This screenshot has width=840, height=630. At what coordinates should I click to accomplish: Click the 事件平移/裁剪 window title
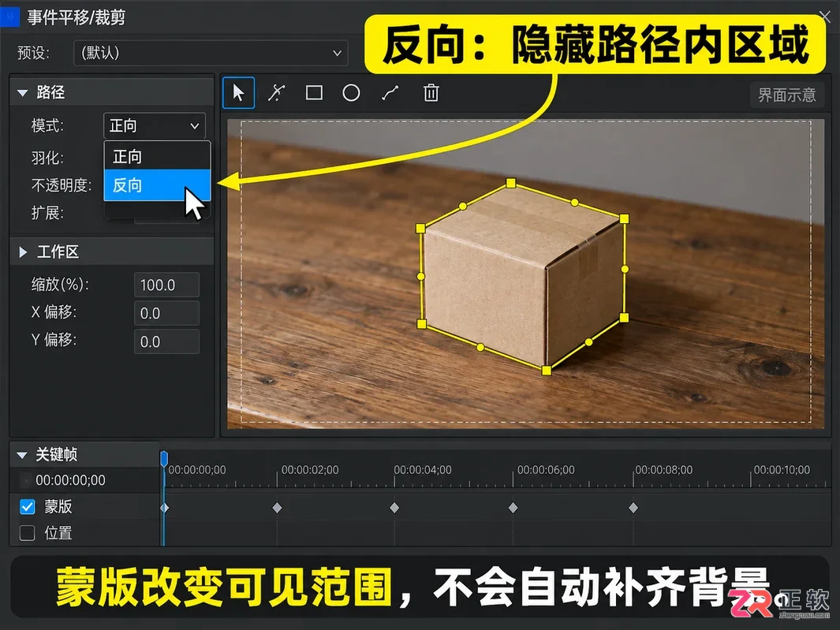(x=77, y=17)
